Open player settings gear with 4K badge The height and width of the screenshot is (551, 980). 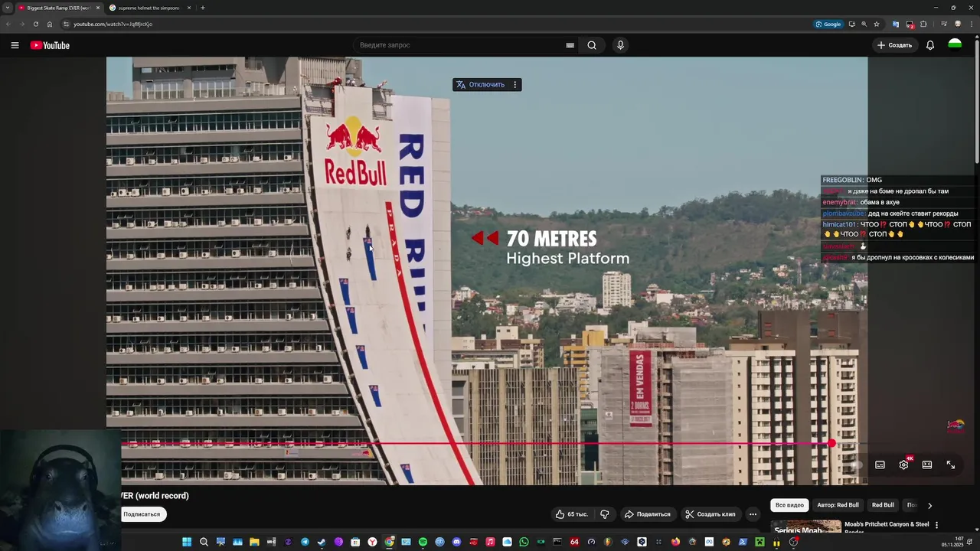904,465
